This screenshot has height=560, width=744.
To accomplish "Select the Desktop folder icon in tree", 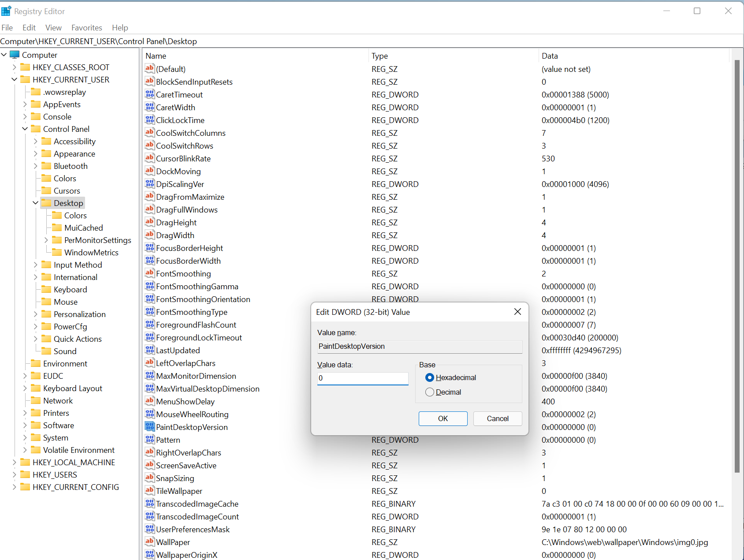I will point(46,203).
